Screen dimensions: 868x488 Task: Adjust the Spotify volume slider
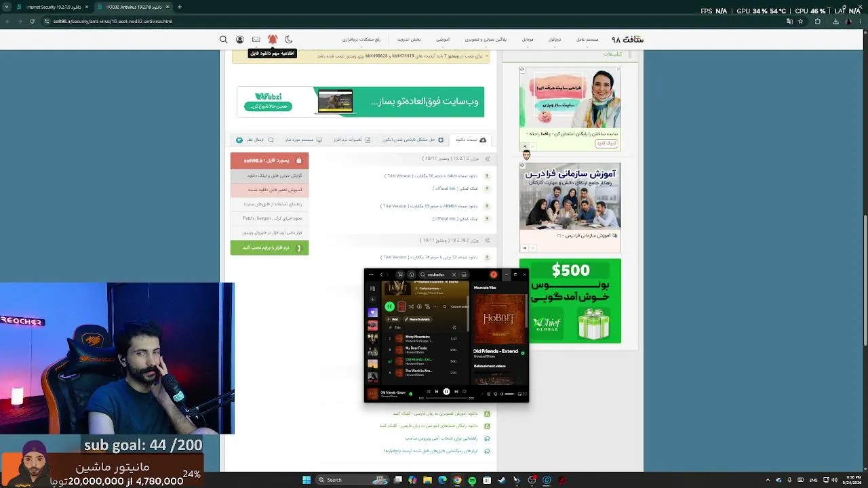(509, 394)
